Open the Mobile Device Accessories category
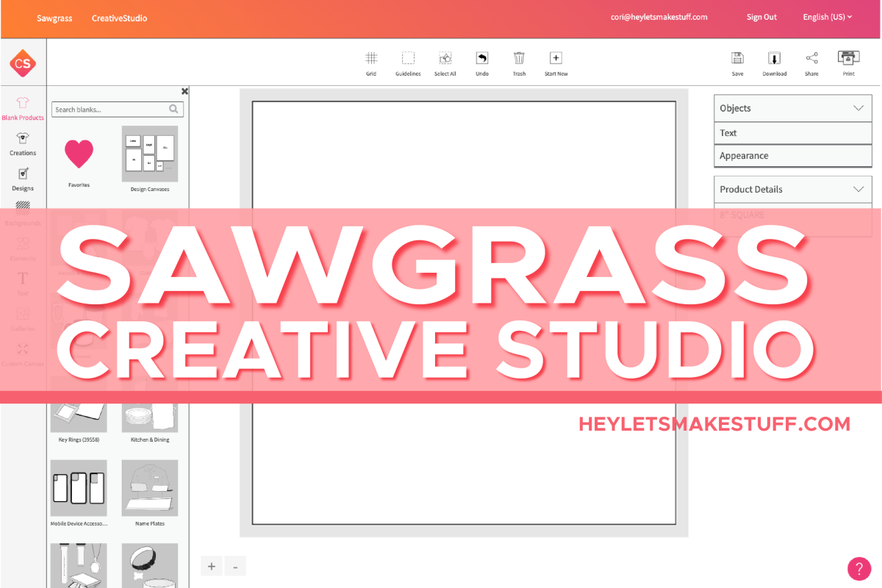Screen dimensions: 882x588 [x=79, y=493]
